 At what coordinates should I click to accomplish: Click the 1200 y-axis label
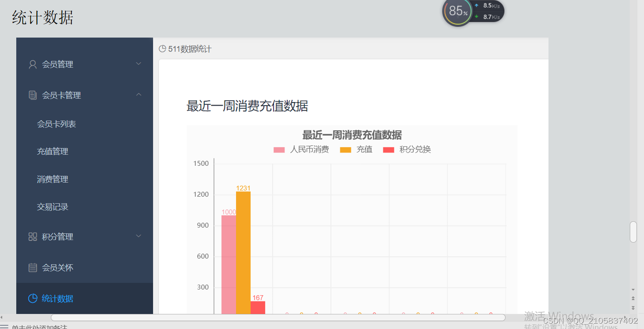pyautogui.click(x=201, y=195)
